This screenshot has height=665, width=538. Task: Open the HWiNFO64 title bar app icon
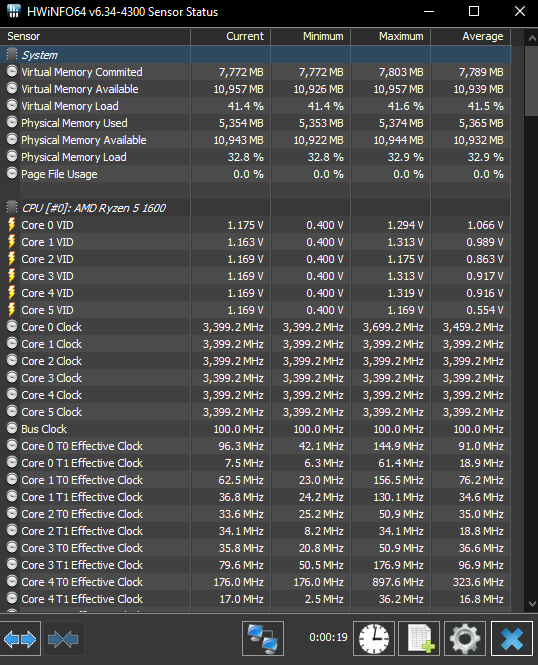click(14, 11)
